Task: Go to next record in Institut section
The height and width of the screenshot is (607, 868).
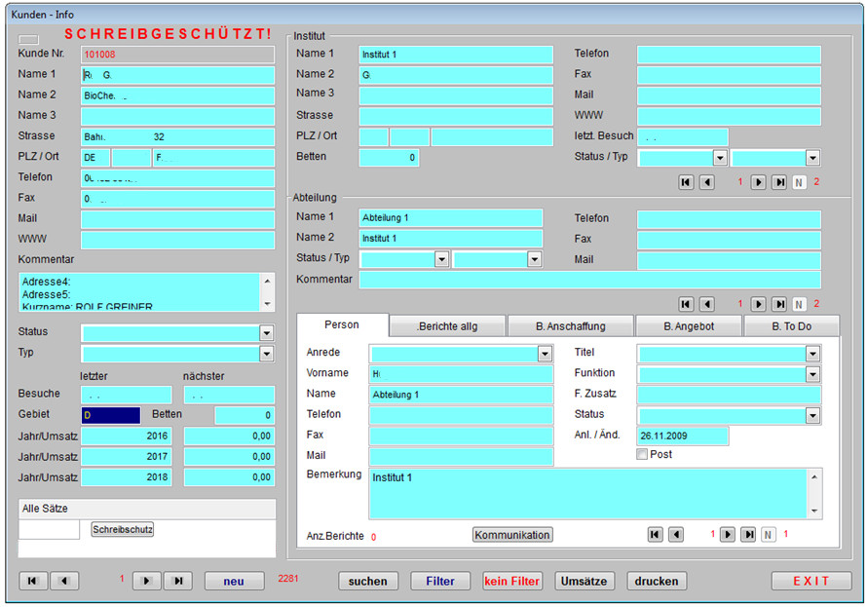Action: pos(758,182)
